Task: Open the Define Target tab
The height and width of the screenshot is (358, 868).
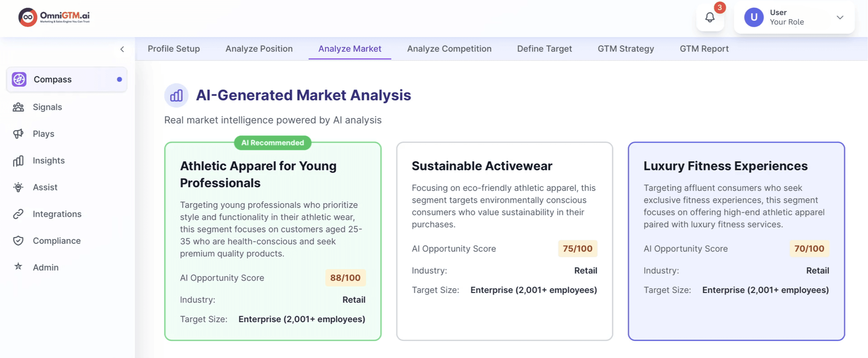Action: click(544, 49)
